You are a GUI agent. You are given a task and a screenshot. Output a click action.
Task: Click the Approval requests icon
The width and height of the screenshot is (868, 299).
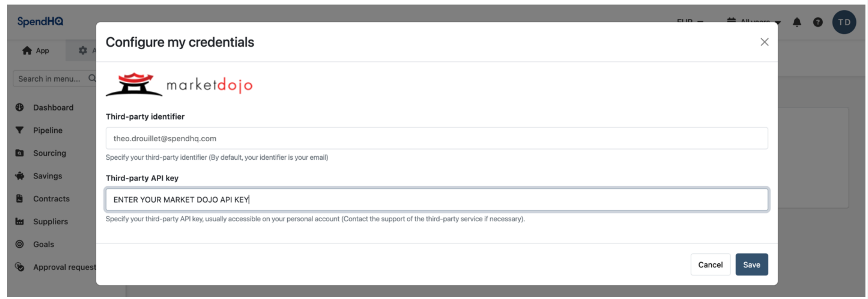coord(19,267)
